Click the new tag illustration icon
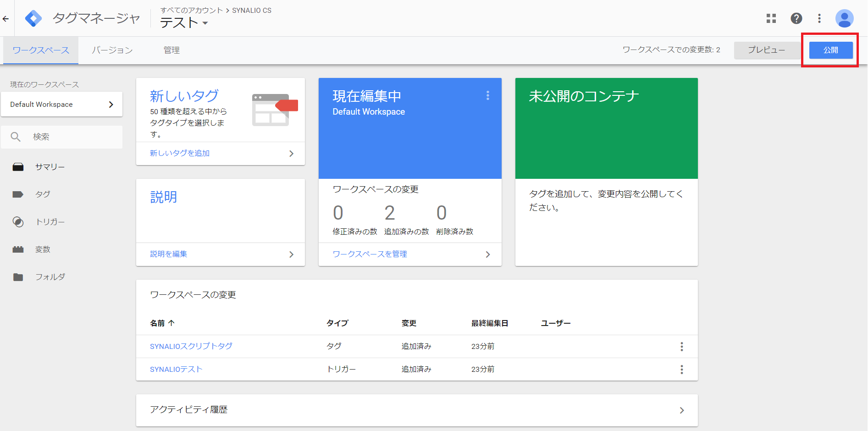868x431 pixels. coord(275,110)
